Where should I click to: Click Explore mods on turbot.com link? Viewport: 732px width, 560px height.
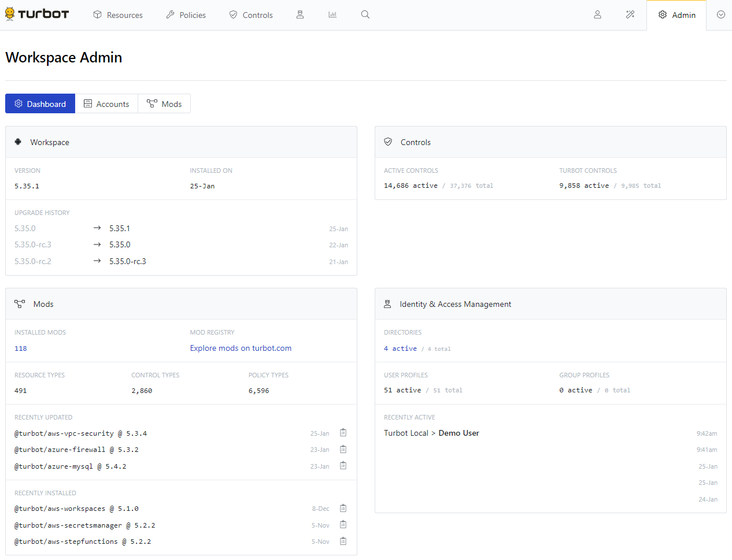tap(241, 348)
